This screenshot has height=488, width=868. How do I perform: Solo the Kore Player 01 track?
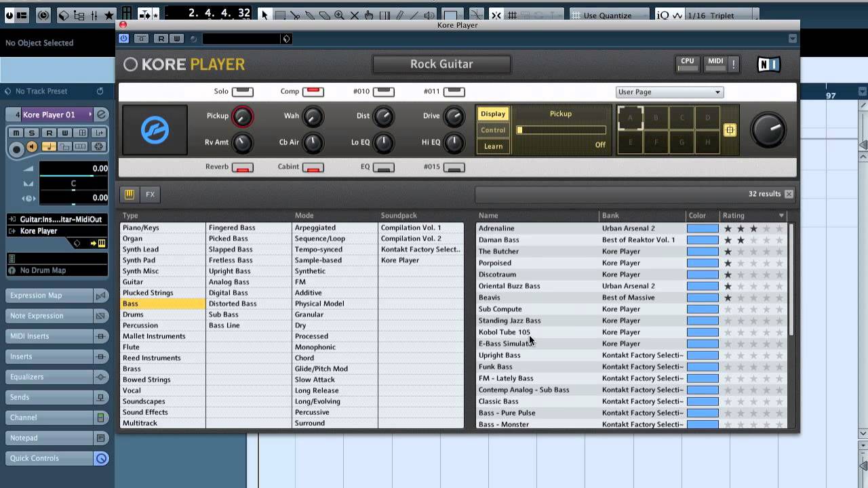click(31, 133)
